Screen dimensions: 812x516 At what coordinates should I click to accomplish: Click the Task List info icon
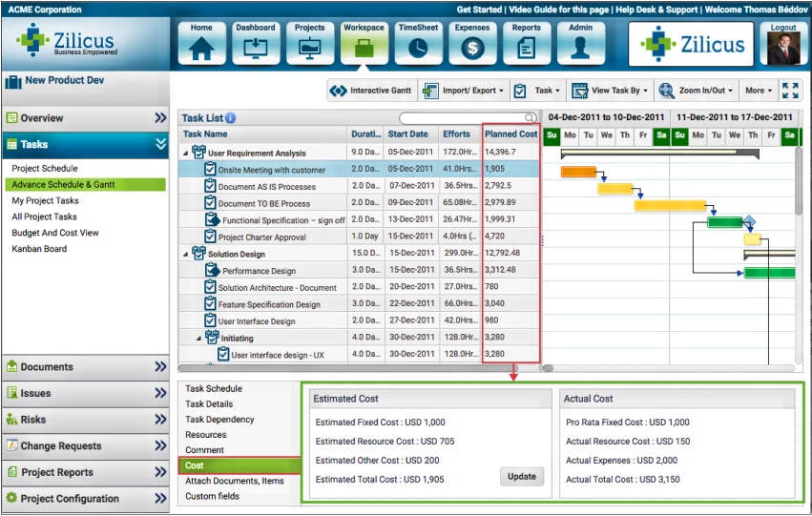point(231,118)
